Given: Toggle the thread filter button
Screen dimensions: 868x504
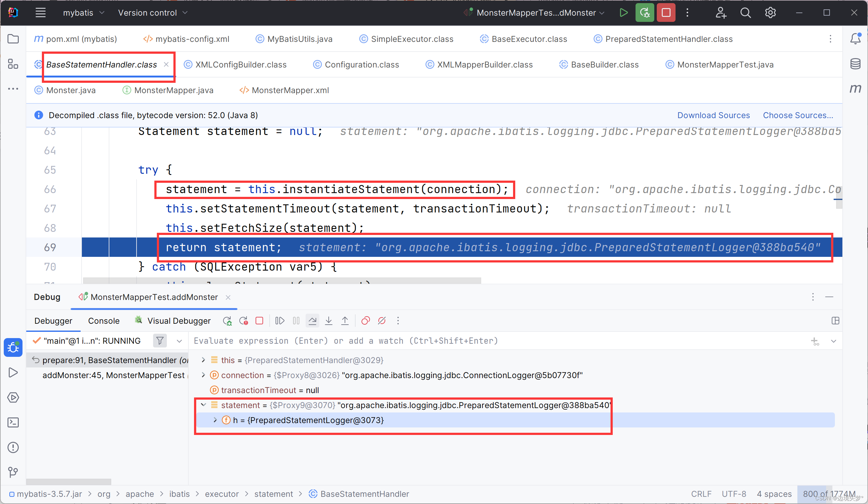Looking at the screenshot, I should click(x=160, y=341).
